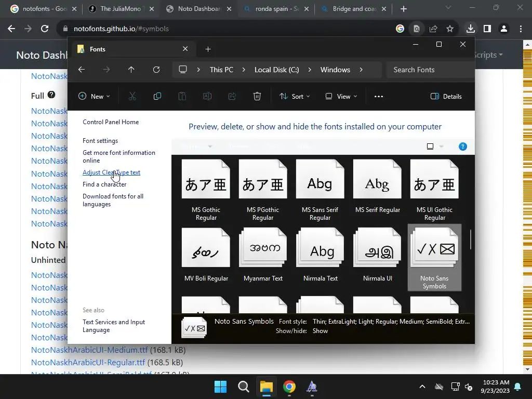The image size is (532, 399).
Task: Open taskbar Search icon
Action: pos(243,387)
